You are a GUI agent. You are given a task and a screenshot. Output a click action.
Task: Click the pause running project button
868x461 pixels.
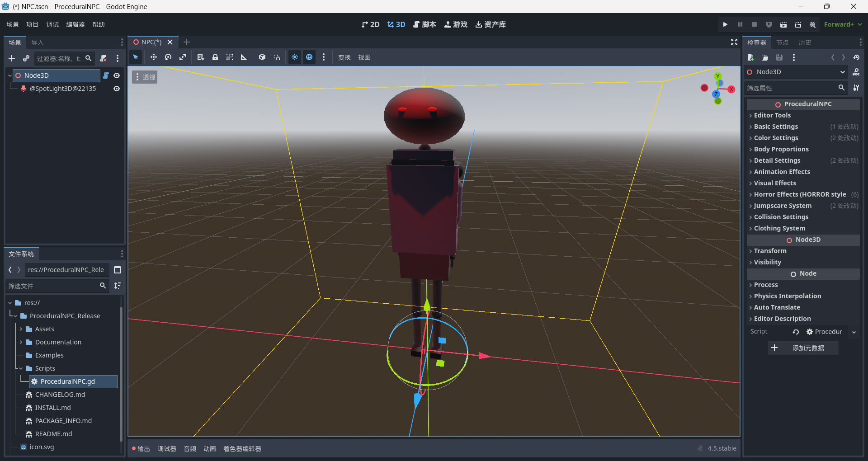[740, 24]
